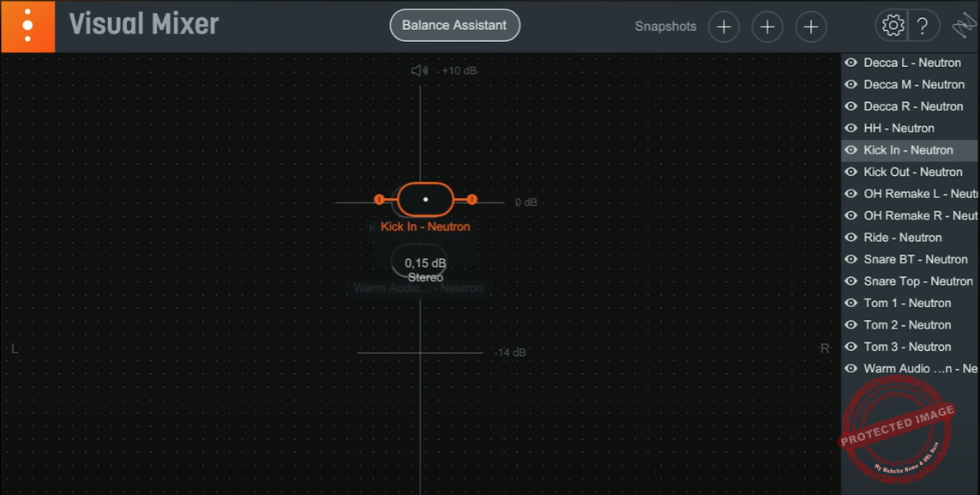Select Decca L - Neutron in the track list
The width and height of the screenshot is (980, 495).
click(912, 63)
